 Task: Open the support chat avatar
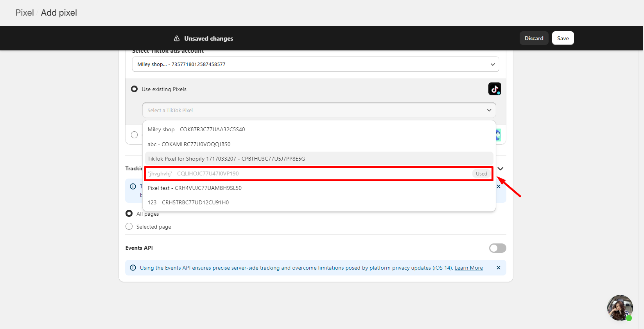click(x=620, y=308)
